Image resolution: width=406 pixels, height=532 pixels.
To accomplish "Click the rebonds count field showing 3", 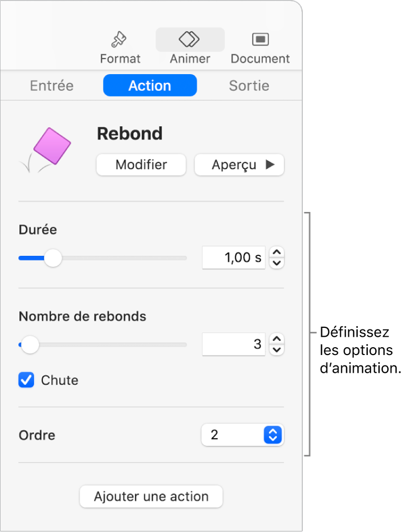I will click(234, 345).
